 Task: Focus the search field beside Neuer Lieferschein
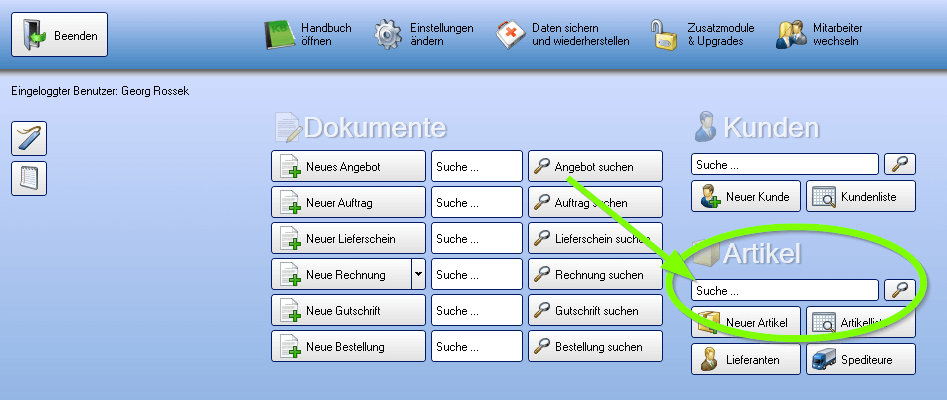pyautogui.click(x=477, y=239)
